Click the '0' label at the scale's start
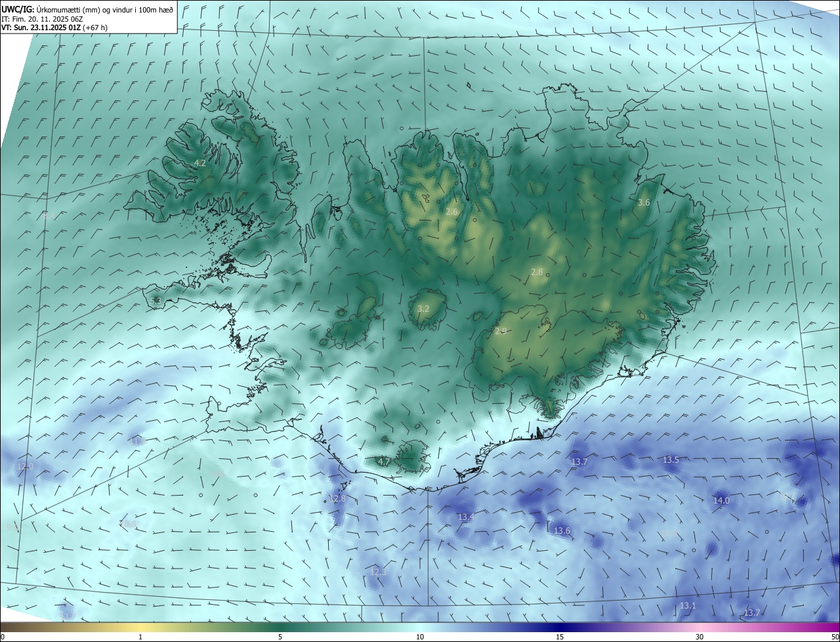The width and height of the screenshot is (840, 642). coord(3,637)
